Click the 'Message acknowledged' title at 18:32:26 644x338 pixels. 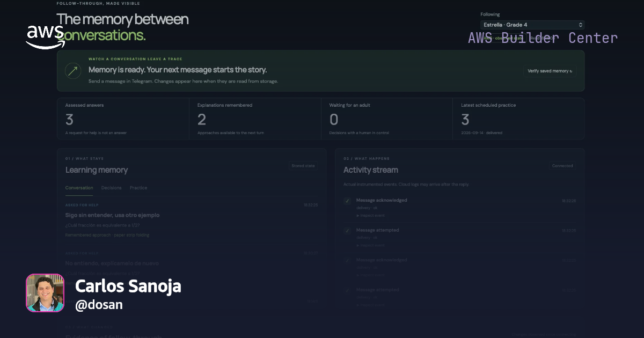click(382, 200)
